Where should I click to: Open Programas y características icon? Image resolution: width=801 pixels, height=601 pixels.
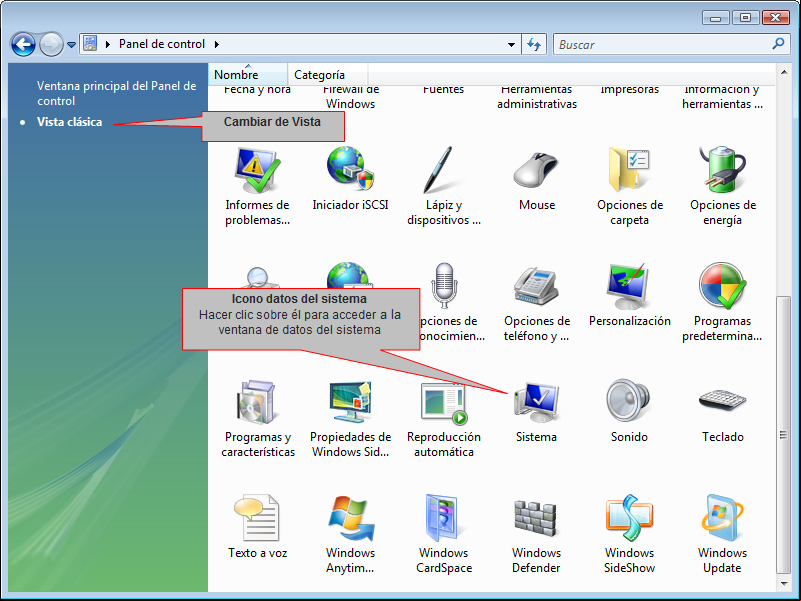[x=257, y=402]
